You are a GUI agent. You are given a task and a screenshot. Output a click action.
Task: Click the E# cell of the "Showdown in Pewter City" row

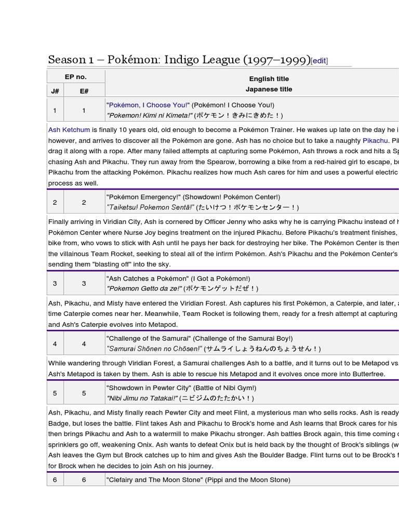84,394
